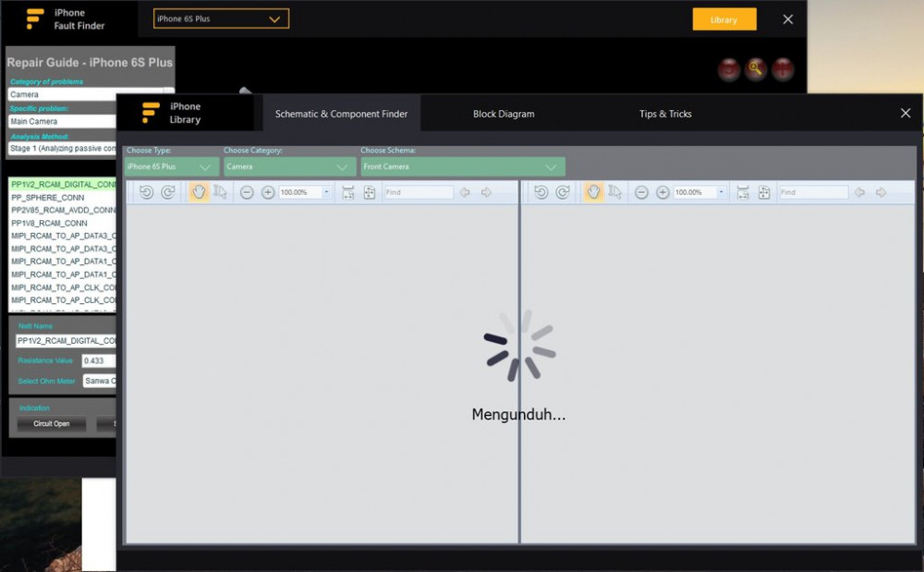Rotate left viewer counterclockwise

tap(146, 192)
